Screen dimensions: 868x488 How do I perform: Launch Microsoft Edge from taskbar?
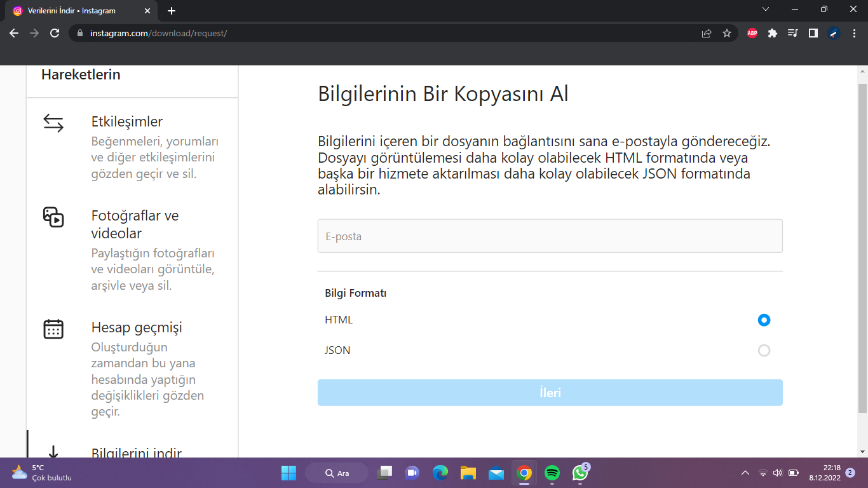click(x=440, y=473)
